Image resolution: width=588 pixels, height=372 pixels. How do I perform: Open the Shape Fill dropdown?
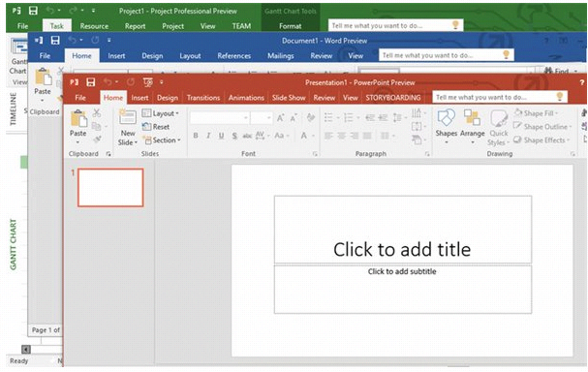[536, 113]
